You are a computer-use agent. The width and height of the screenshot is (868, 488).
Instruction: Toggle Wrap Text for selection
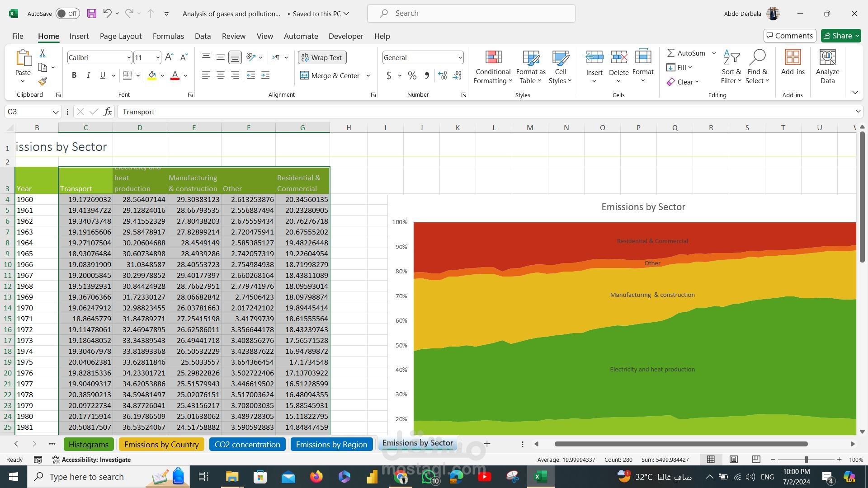pos(322,57)
